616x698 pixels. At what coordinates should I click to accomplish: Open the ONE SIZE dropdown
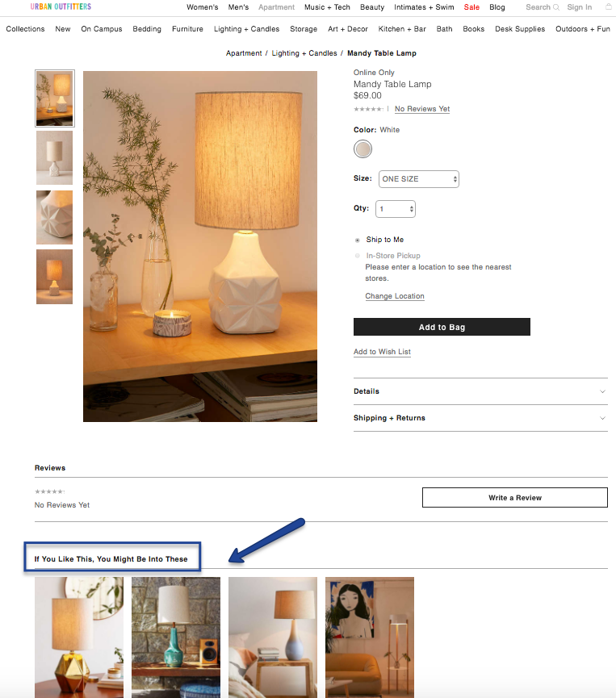(x=419, y=179)
